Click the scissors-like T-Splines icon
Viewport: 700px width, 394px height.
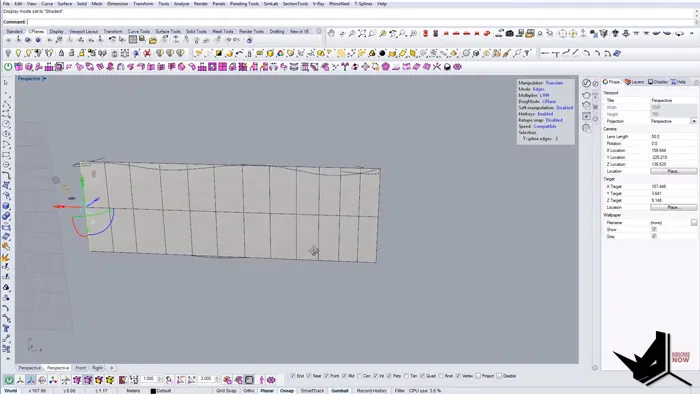437,67
